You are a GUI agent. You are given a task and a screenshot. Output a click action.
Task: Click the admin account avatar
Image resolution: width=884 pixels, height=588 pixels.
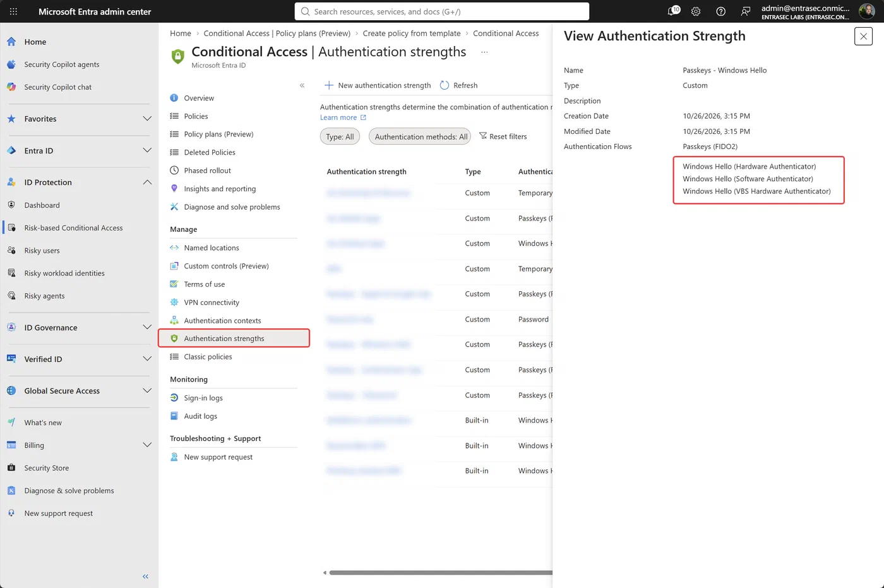tap(866, 11)
